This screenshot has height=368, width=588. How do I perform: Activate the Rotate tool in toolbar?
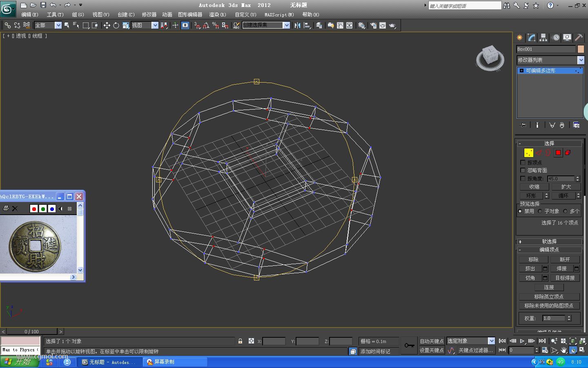(116, 25)
